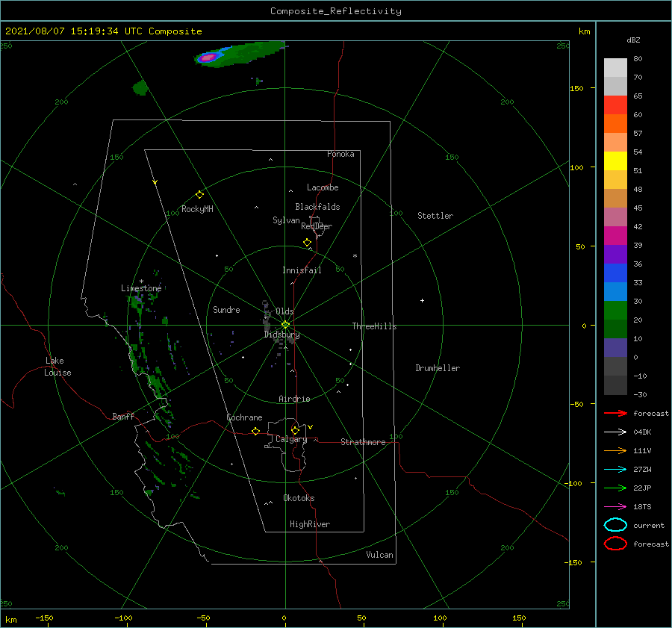Click the magenta 18TS arrow in legend
672x628 pixels.
point(615,507)
